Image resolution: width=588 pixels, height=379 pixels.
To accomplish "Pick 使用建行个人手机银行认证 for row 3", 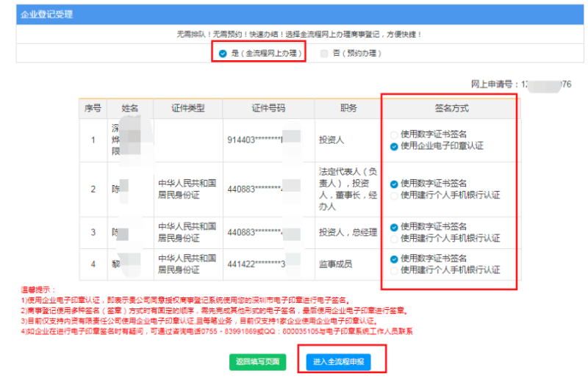I will (x=395, y=238).
